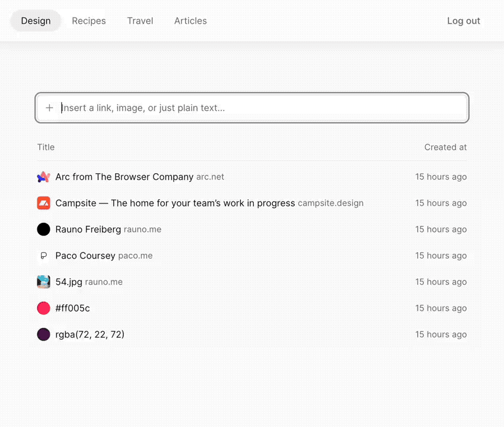Open the 54.jpg image thumbnail
This screenshot has height=427, width=504.
pos(43,282)
